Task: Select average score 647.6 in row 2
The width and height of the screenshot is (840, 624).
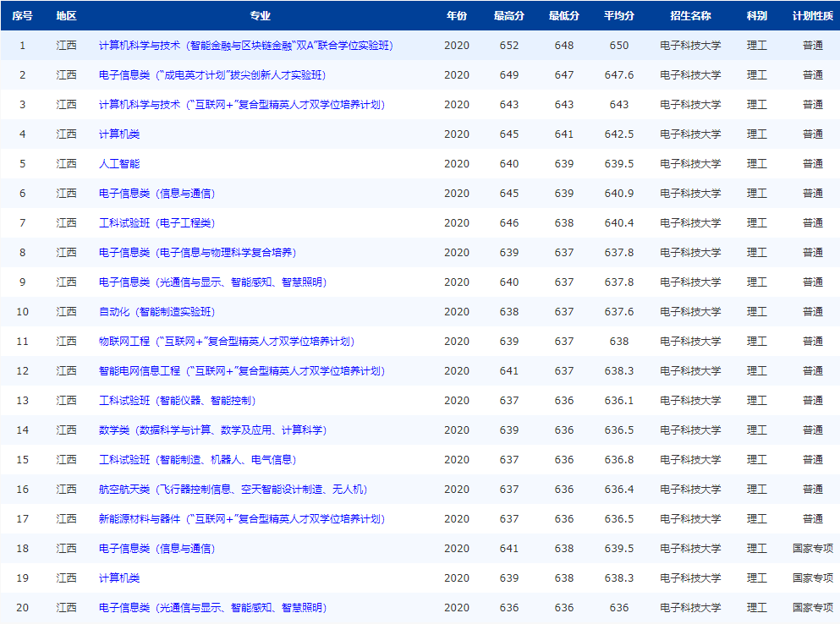Action: (x=619, y=75)
